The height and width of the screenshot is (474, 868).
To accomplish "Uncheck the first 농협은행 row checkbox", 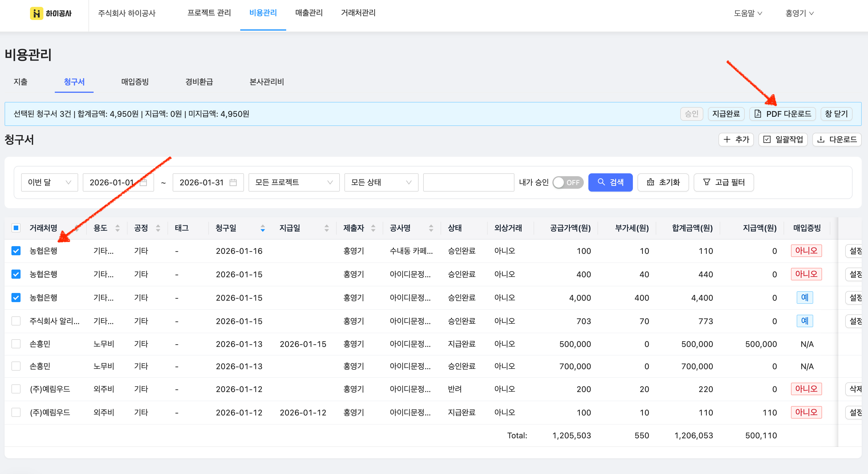I will (16, 251).
